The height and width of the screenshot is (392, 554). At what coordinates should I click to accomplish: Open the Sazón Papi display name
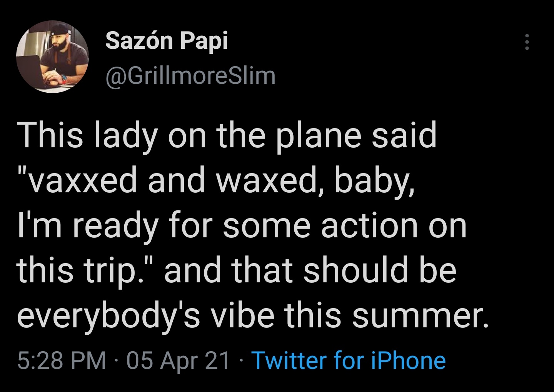tap(167, 40)
